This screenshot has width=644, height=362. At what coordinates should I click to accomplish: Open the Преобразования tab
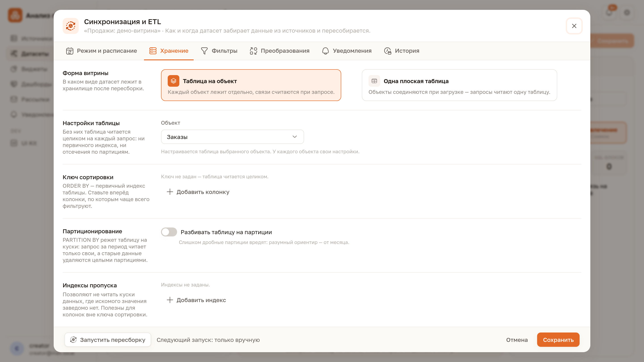pos(280,51)
